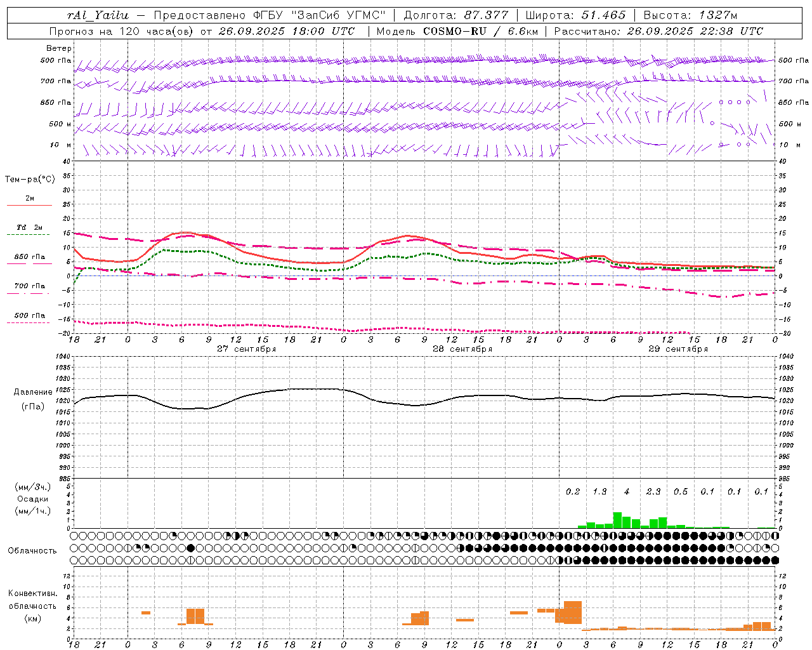Click the 3-hour precipitation value '1.3'

599,492
